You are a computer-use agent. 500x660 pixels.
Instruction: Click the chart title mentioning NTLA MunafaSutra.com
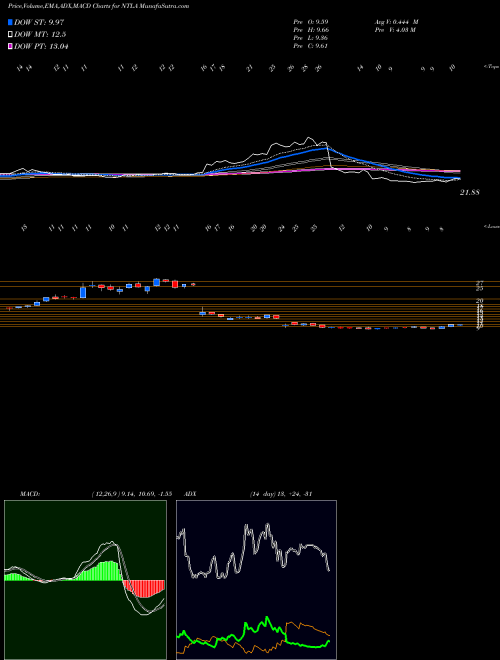[98, 6]
